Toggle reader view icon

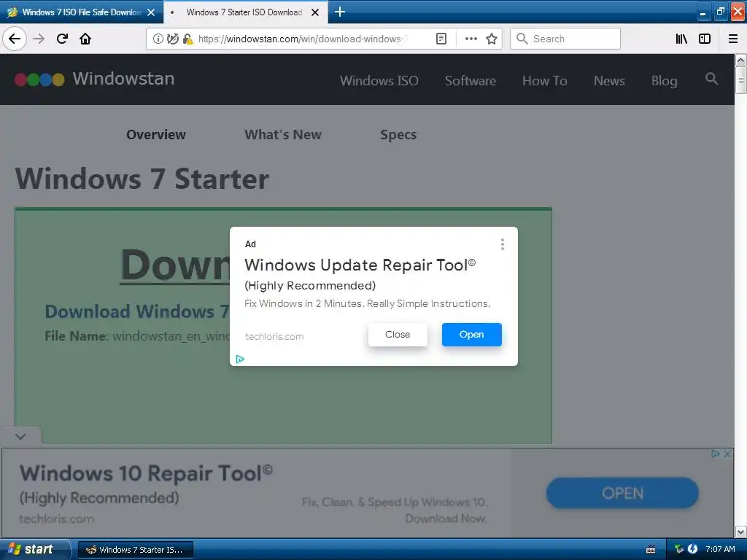pyautogui.click(x=441, y=39)
